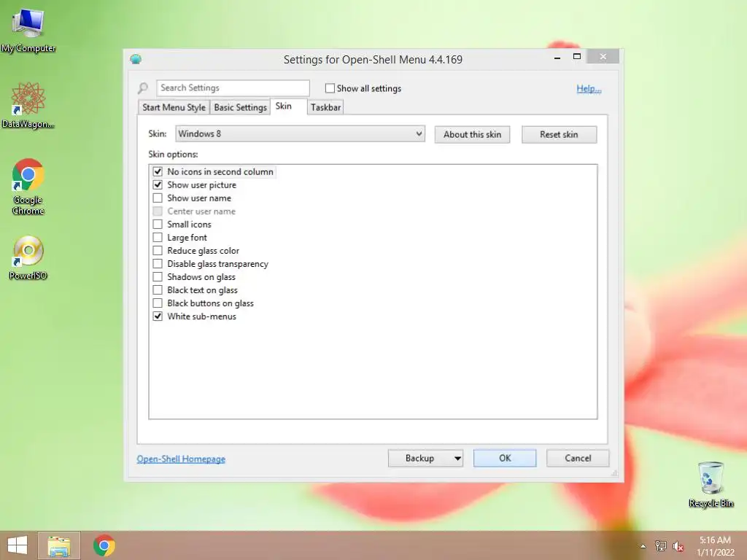747x560 pixels.
Task: Open the Windows Start button
Action: [18, 545]
